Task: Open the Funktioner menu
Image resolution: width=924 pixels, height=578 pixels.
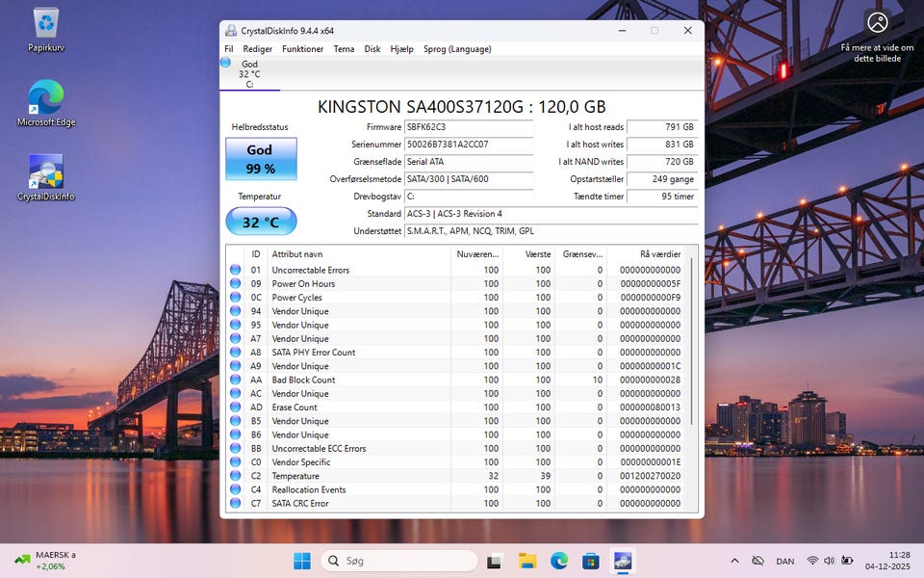Action: pyautogui.click(x=302, y=49)
